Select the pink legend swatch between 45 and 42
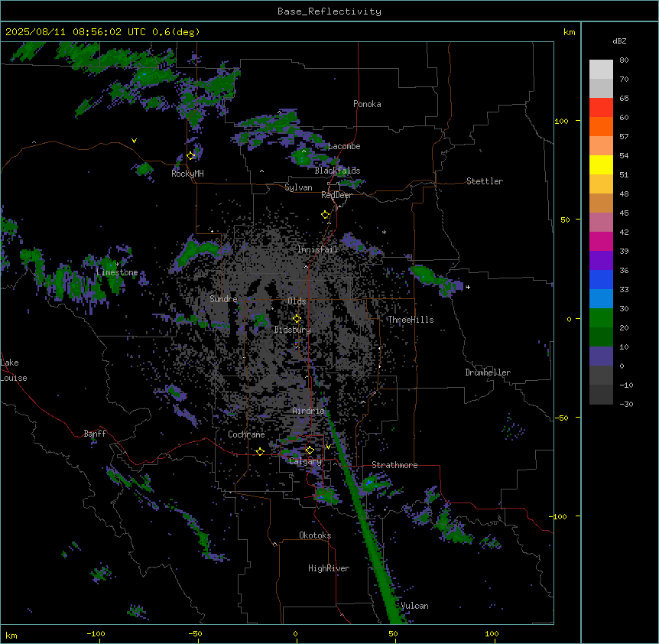This screenshot has height=644, width=659. [601, 223]
